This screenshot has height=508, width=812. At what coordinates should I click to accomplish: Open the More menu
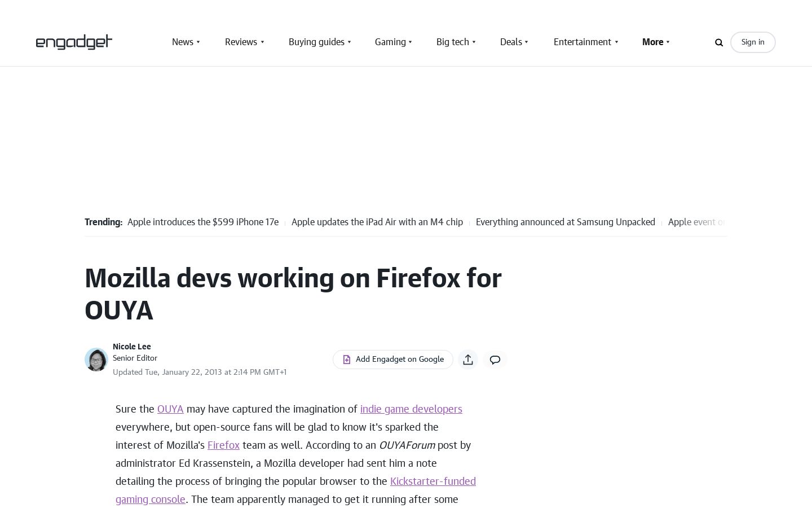click(x=653, y=42)
